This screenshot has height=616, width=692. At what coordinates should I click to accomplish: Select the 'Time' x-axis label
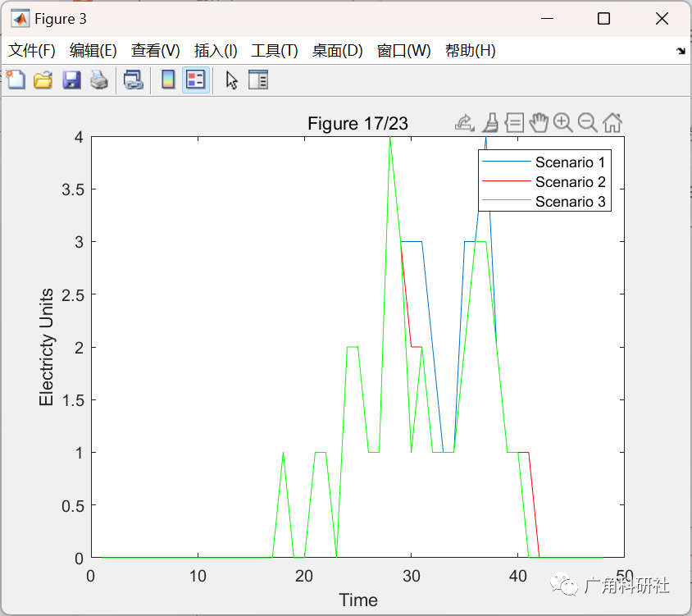[358, 600]
